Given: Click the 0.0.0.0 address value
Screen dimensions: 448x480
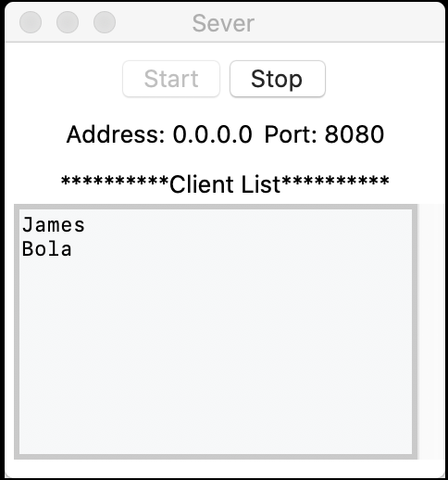Looking at the screenshot, I should [212, 134].
